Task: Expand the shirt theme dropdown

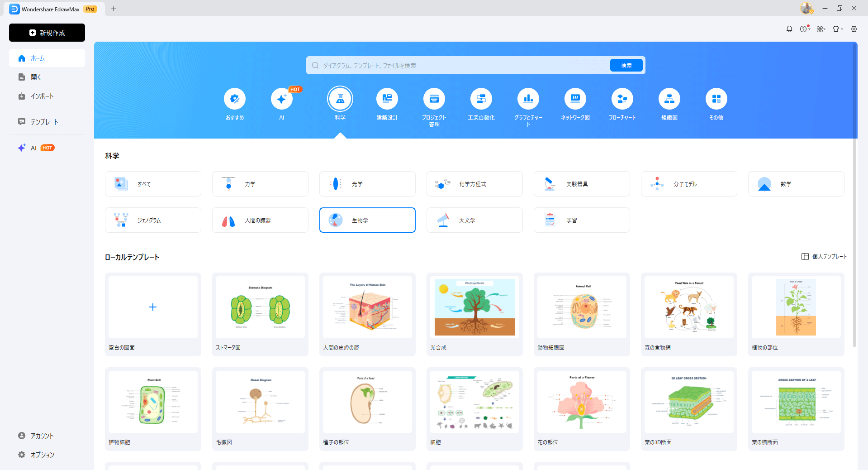Action: click(837, 29)
